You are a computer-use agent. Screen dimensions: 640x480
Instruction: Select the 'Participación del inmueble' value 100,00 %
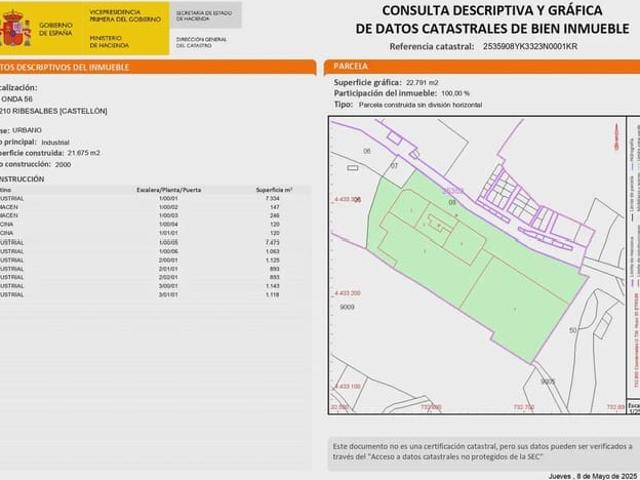(455, 94)
